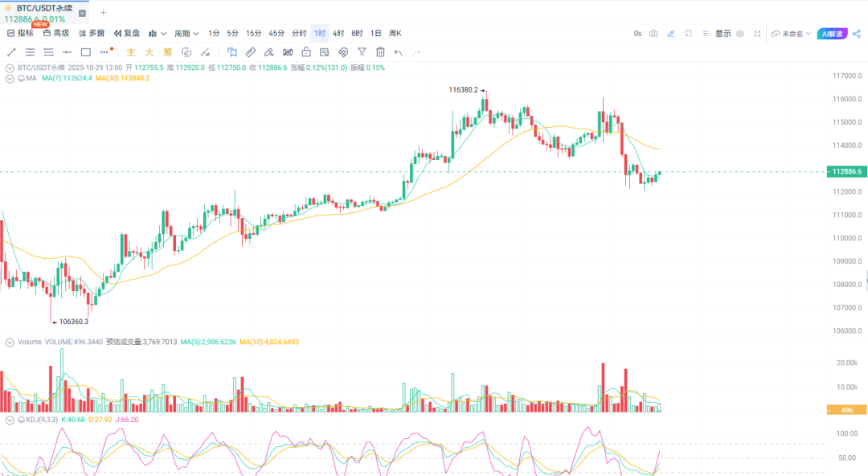Delete drawings with the trash icon
The height and width of the screenshot is (476, 868).
[x=380, y=52]
